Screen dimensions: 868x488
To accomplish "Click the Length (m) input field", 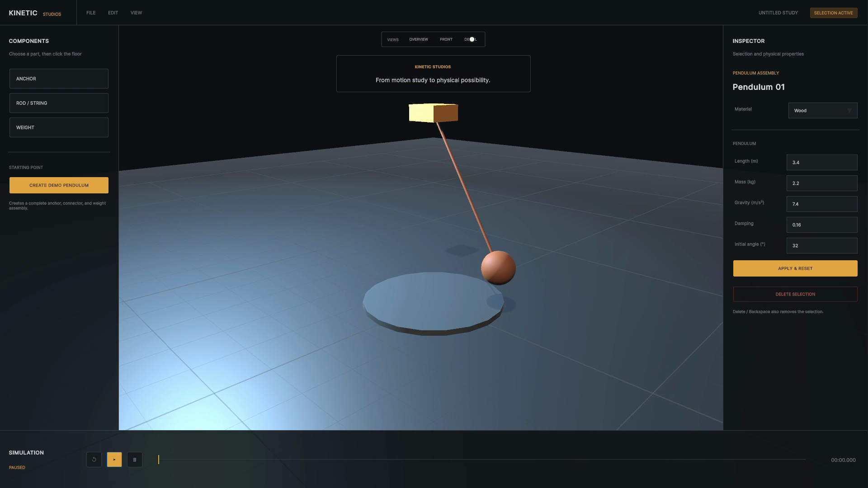I will (822, 163).
